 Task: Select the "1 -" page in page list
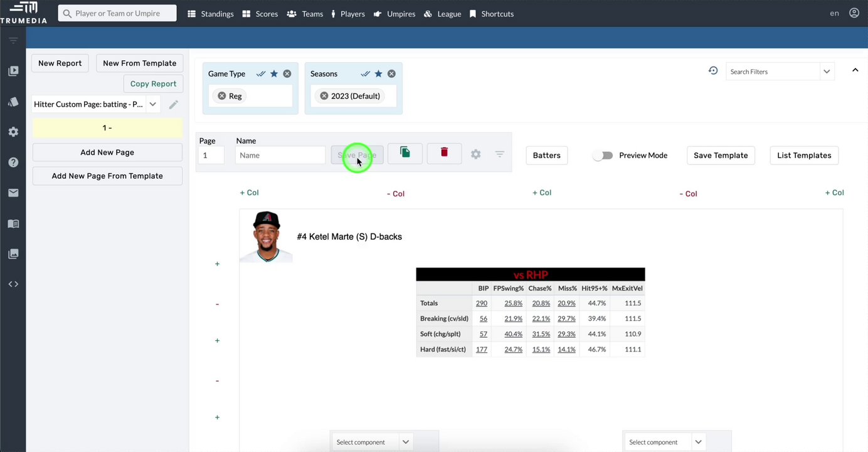click(x=107, y=128)
